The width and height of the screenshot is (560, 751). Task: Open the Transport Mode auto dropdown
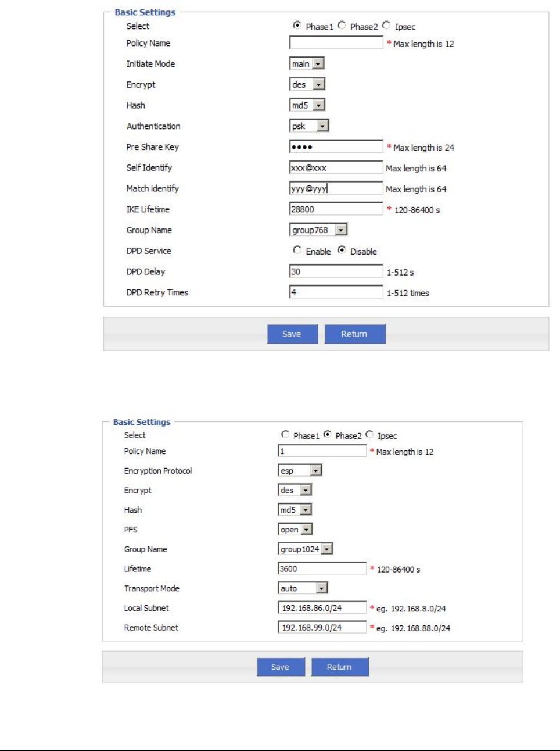coord(303,588)
